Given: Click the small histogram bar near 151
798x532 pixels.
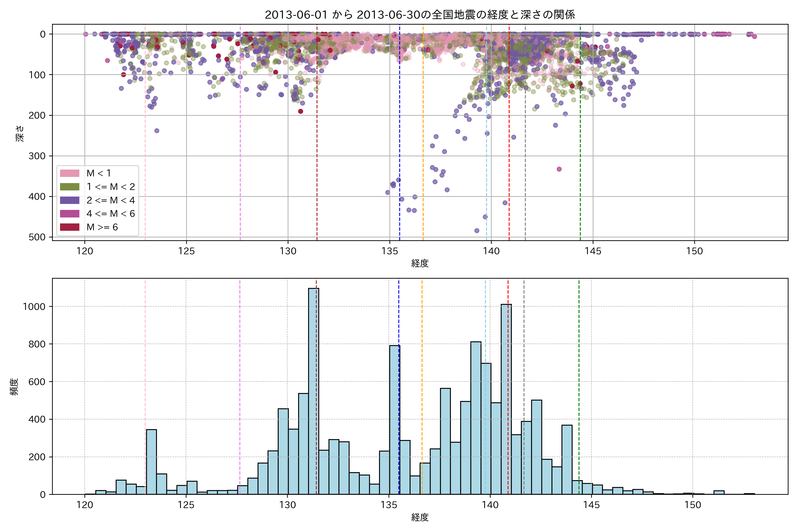Looking at the screenshot, I should click(719, 492).
